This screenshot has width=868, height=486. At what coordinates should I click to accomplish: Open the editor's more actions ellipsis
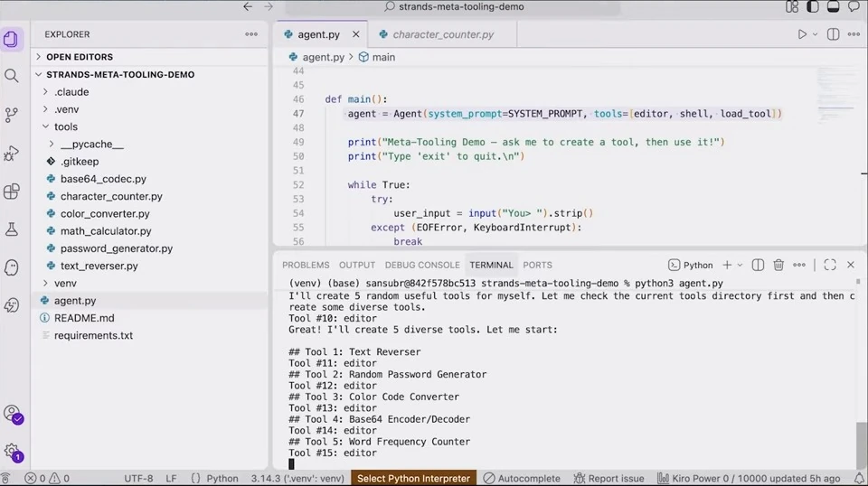[x=854, y=34]
